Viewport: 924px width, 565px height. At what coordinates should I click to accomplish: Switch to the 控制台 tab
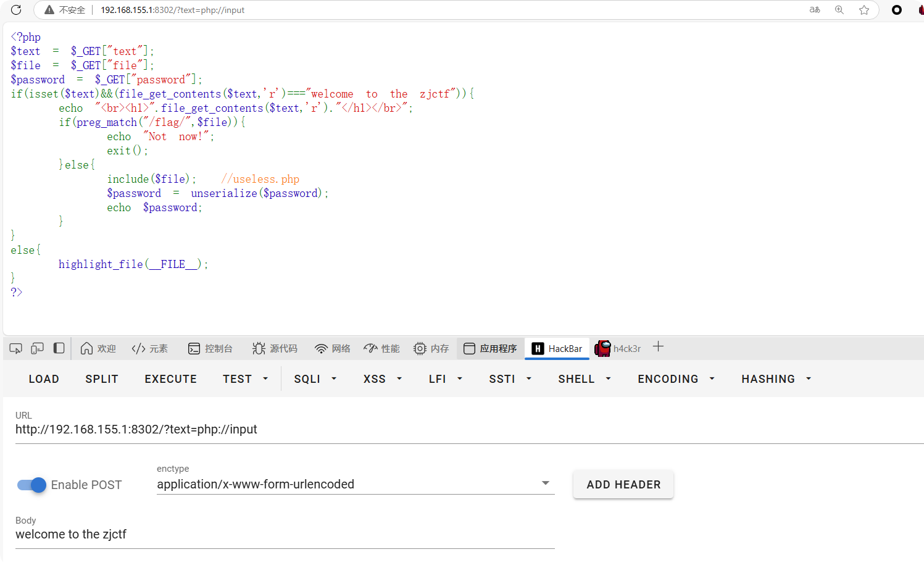(210, 349)
